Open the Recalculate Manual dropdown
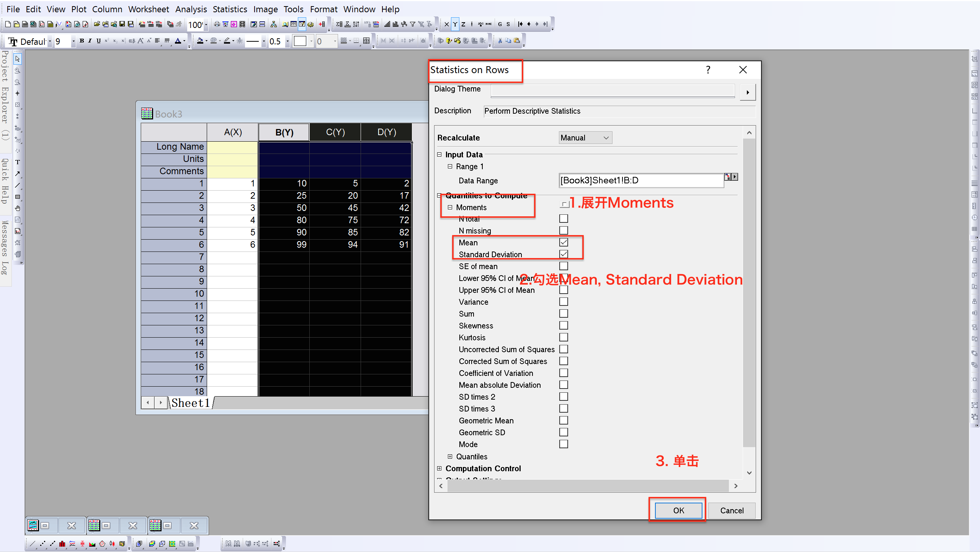The height and width of the screenshot is (552, 980). (x=585, y=138)
